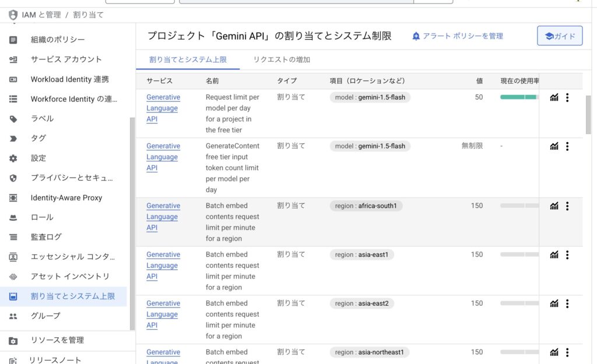Viewport: 597px width, 364px height.
Task: Switch to 割り当てとシステム上限 tab
Action: pyautogui.click(x=188, y=60)
